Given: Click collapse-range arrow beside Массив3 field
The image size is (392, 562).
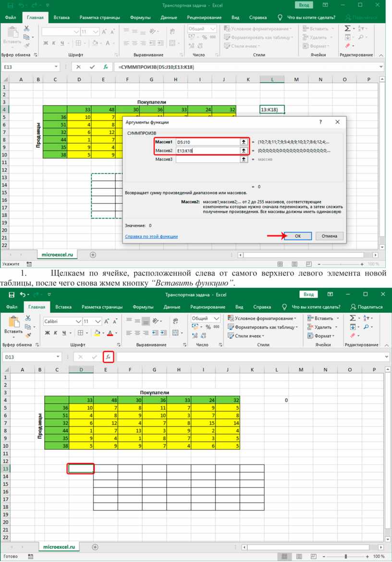Looking at the screenshot, I should (x=244, y=159).
